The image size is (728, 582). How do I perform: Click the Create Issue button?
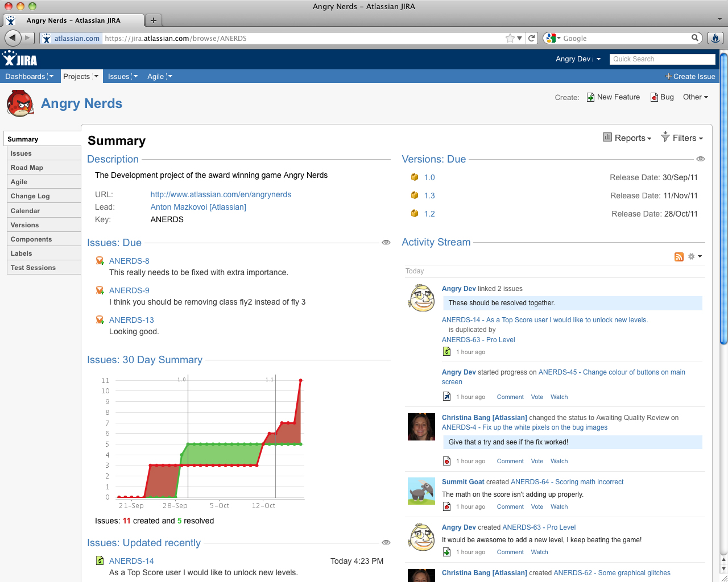(690, 77)
